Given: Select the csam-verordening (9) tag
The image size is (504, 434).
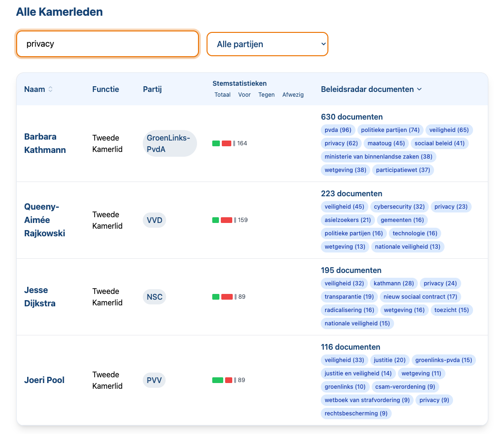Looking at the screenshot, I should (404, 387).
